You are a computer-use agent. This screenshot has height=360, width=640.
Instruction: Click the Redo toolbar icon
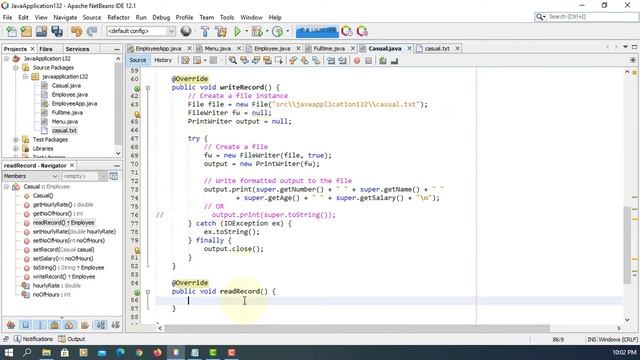[x=92, y=31]
